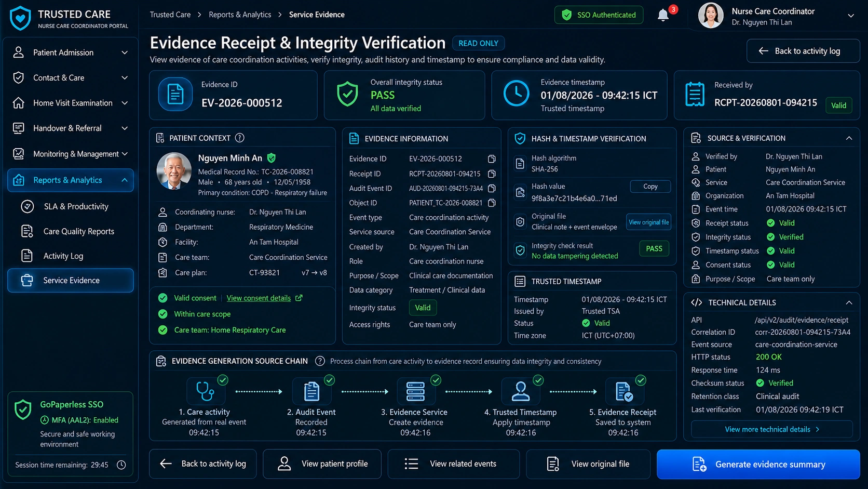Click the integrity status shield icon
Viewport: 868px width, 489px height.
[347, 95]
